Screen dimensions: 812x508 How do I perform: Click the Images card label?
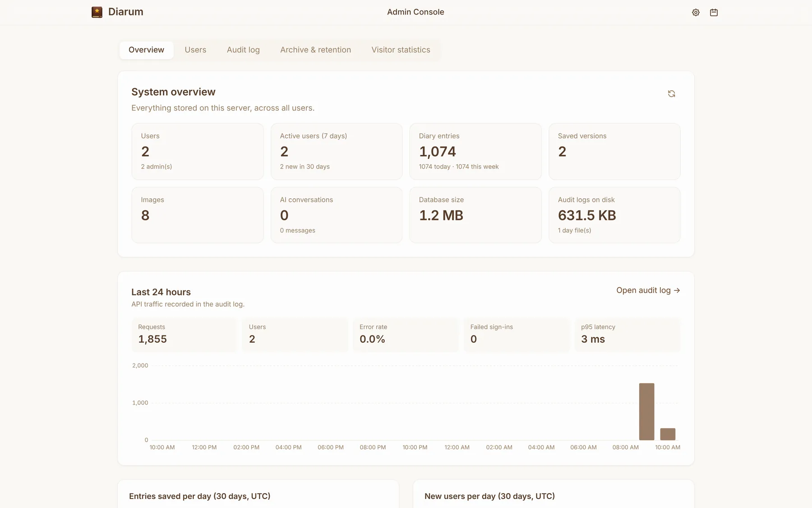[x=152, y=200]
